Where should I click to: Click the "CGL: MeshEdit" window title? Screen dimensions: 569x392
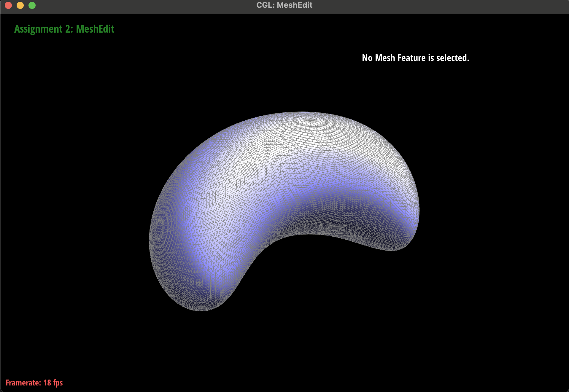(x=284, y=5)
